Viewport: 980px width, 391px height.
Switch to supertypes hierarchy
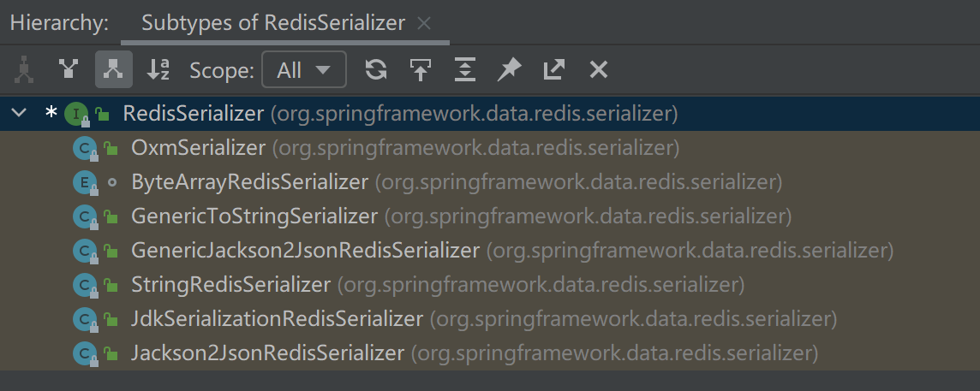[x=69, y=69]
